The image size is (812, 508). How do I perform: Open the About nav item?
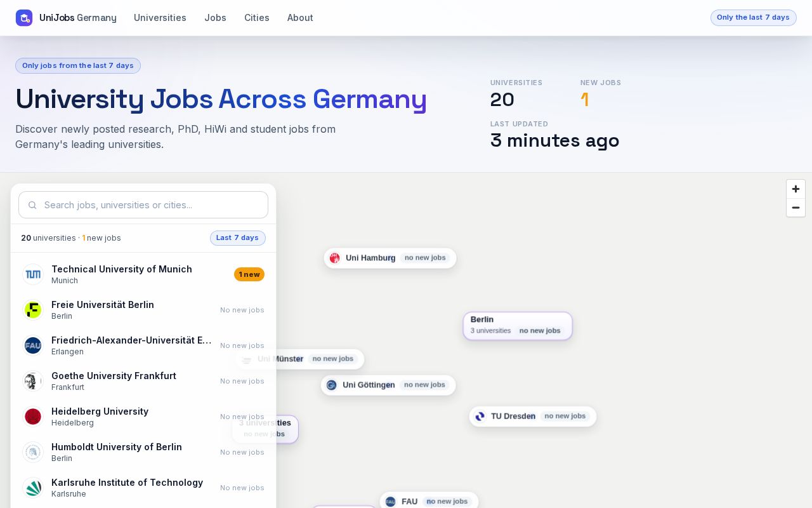tap(300, 18)
